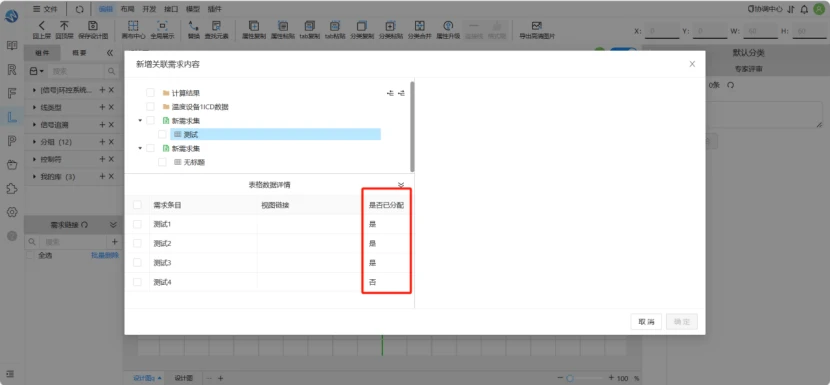Tick the 测试2 row checkbox

tap(137, 243)
